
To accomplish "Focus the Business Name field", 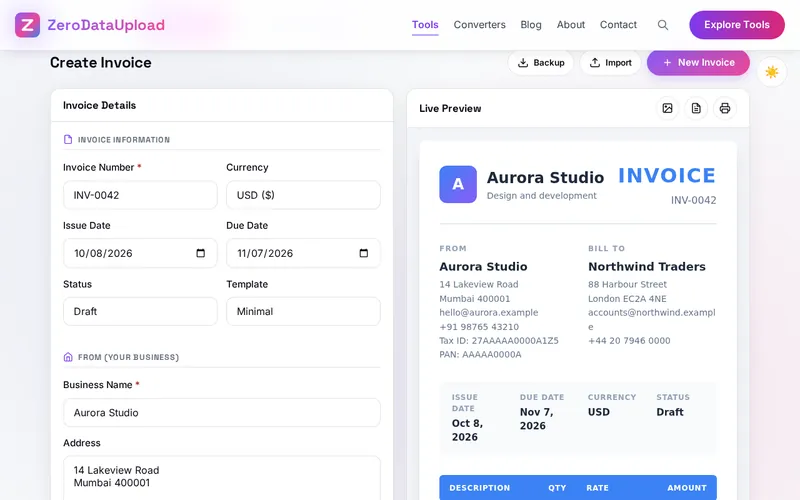I will (x=222, y=413).
